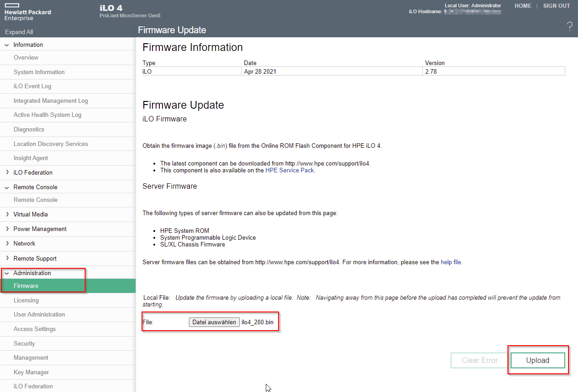Click Expand All in the sidebar
578x392 pixels.
(19, 32)
